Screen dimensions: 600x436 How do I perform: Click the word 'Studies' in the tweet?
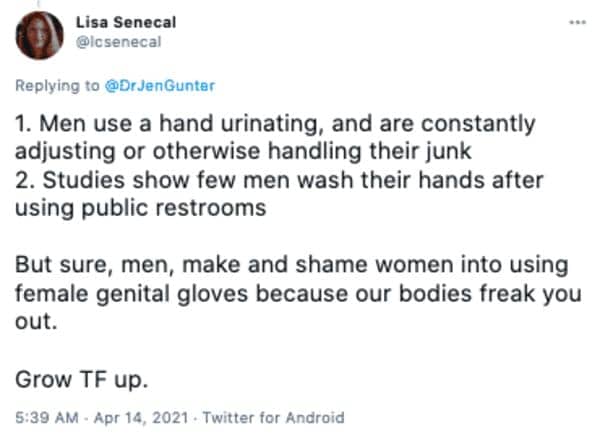point(84,180)
